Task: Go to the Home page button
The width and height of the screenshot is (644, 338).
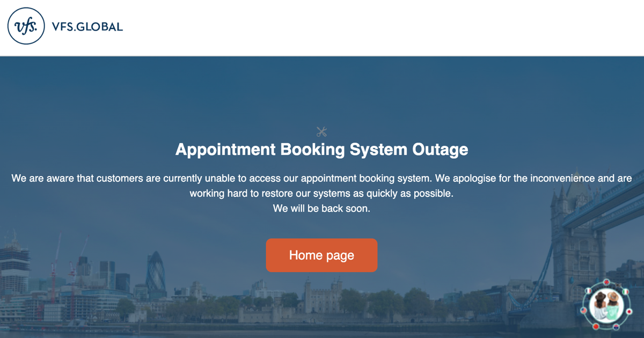Action: (x=321, y=255)
